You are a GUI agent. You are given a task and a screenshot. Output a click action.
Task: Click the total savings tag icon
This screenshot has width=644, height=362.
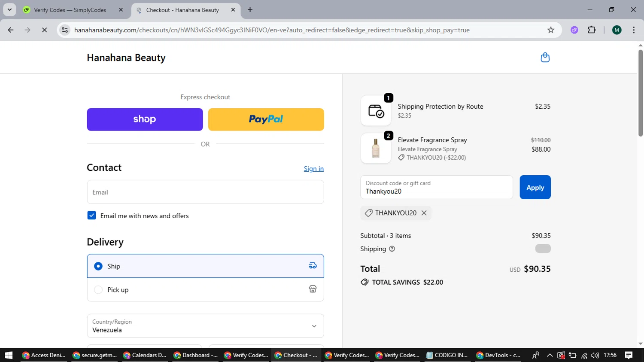(365, 282)
